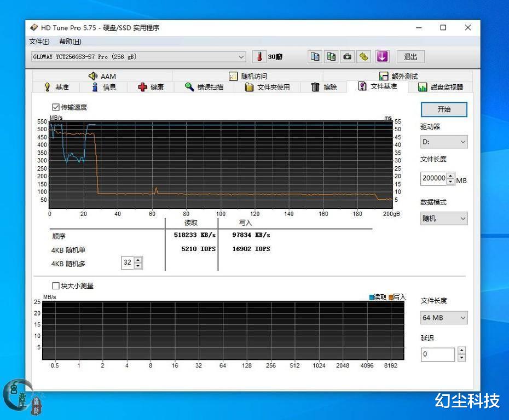Copy text results to clipboard icon
The image size is (509, 420).
pos(315,57)
